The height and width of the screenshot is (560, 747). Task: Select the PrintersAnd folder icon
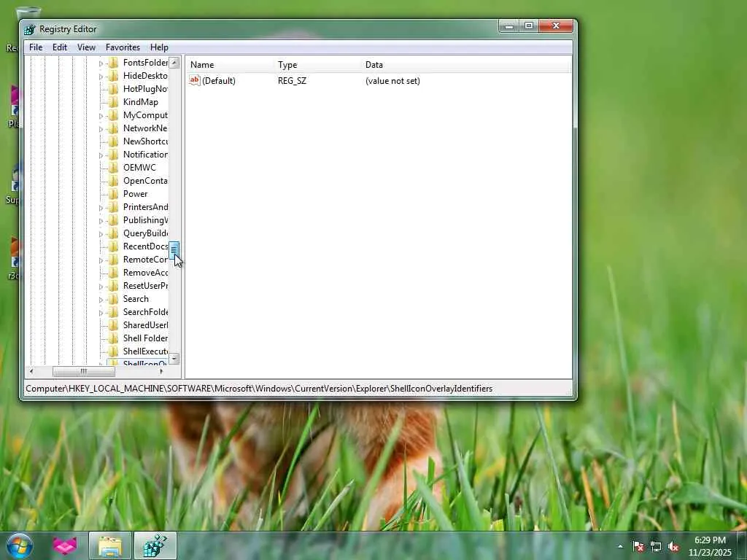[113, 206]
